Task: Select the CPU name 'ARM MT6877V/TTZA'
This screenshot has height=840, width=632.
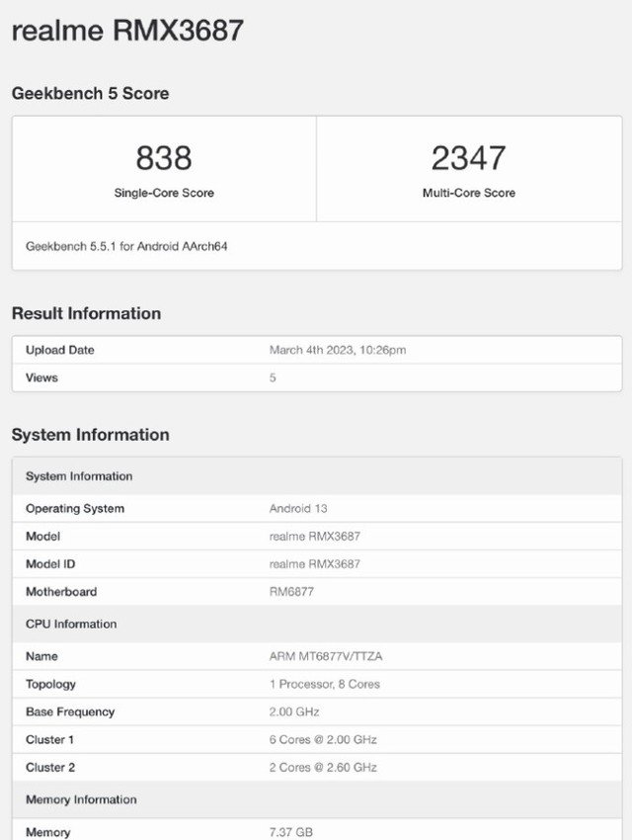Action: pyautogui.click(x=326, y=656)
